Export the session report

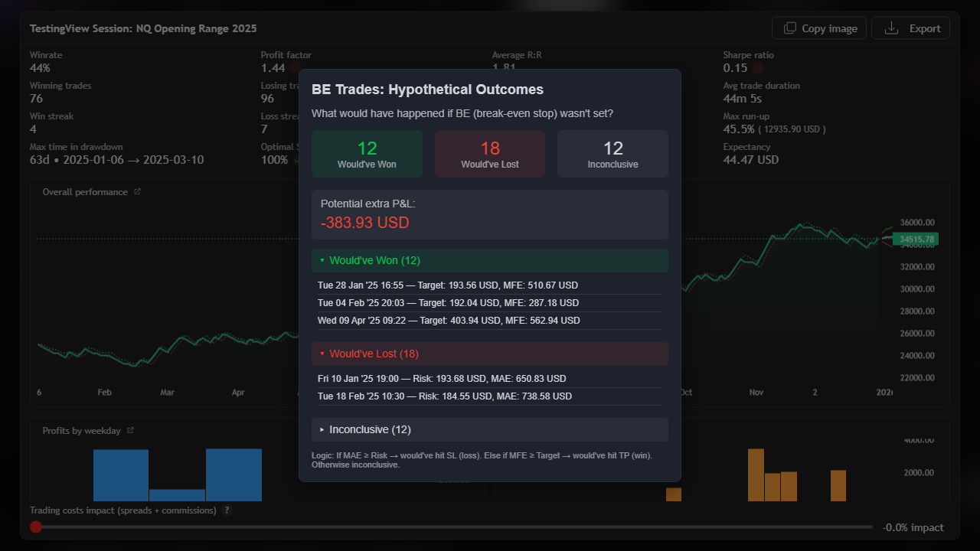[911, 28]
